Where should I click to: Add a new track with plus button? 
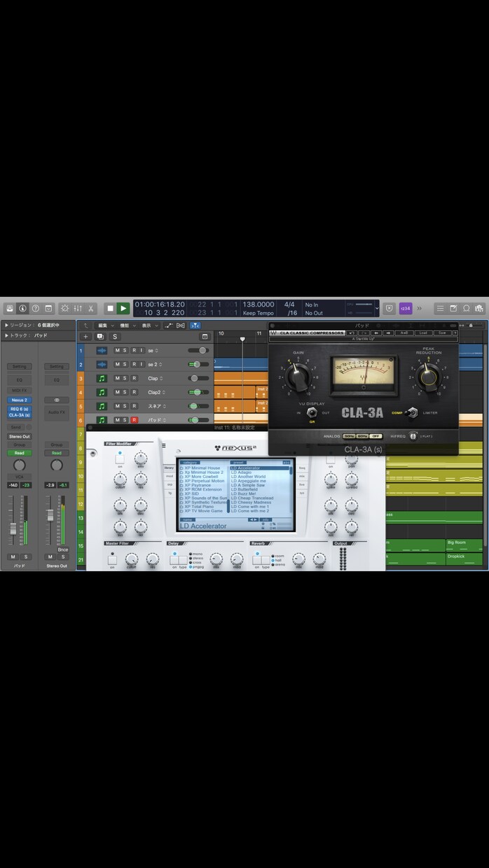[x=86, y=337]
